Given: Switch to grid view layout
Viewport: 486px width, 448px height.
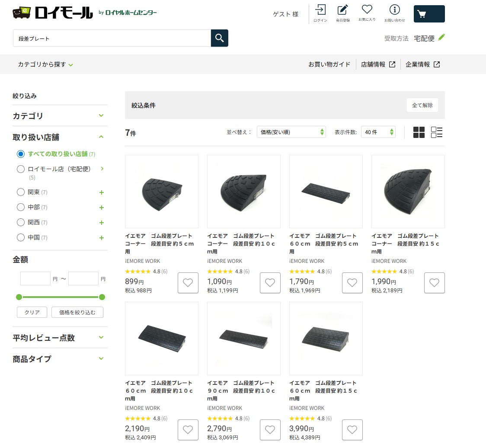Looking at the screenshot, I should [419, 132].
